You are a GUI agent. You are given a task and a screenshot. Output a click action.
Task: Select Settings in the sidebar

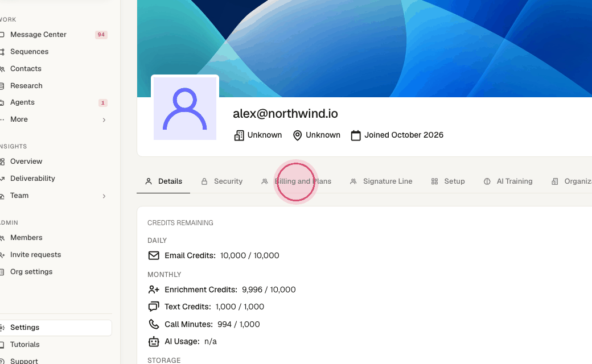[x=56, y=328]
